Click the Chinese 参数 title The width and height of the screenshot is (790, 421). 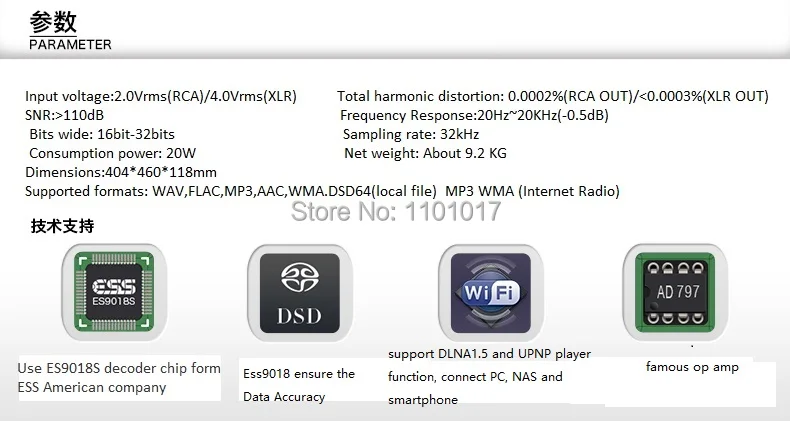tap(53, 22)
